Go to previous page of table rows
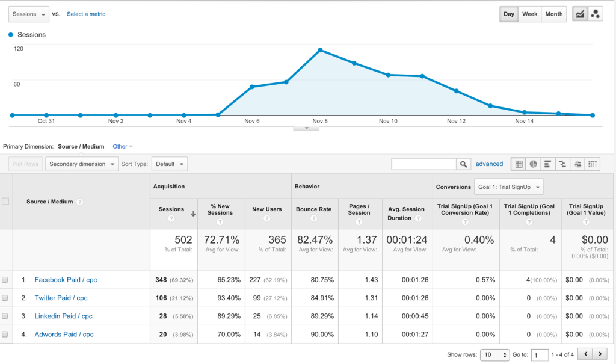Viewport: 616px width, 364px height. (585, 354)
